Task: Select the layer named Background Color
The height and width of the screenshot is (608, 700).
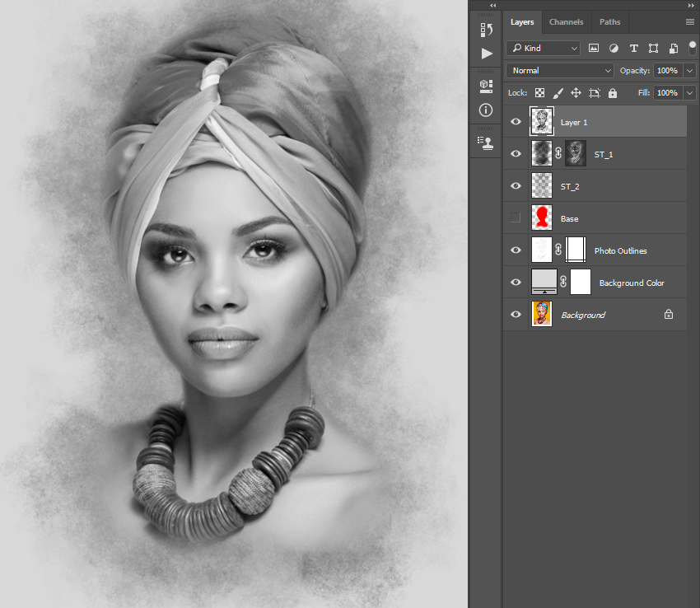Action: (595, 283)
